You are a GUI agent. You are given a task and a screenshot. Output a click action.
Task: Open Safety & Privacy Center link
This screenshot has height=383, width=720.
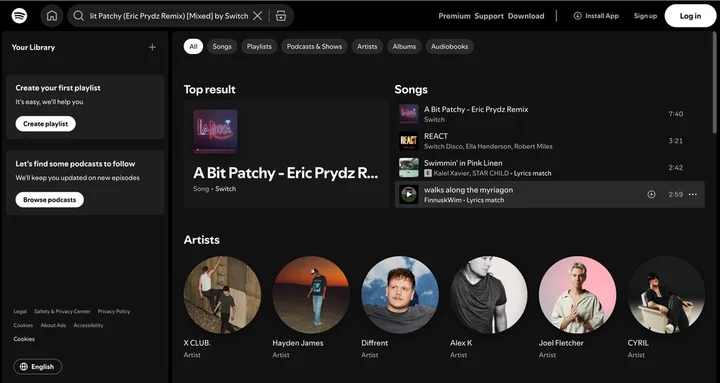click(x=62, y=311)
